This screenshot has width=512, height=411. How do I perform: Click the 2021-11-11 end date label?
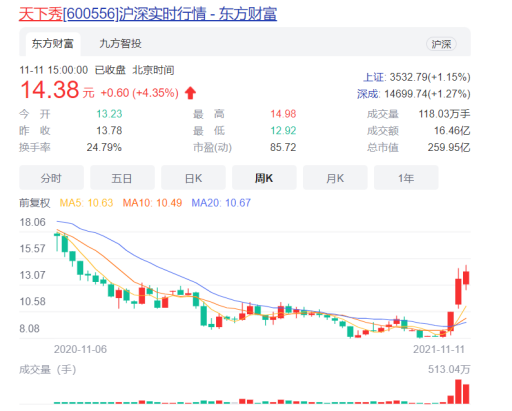(x=439, y=349)
